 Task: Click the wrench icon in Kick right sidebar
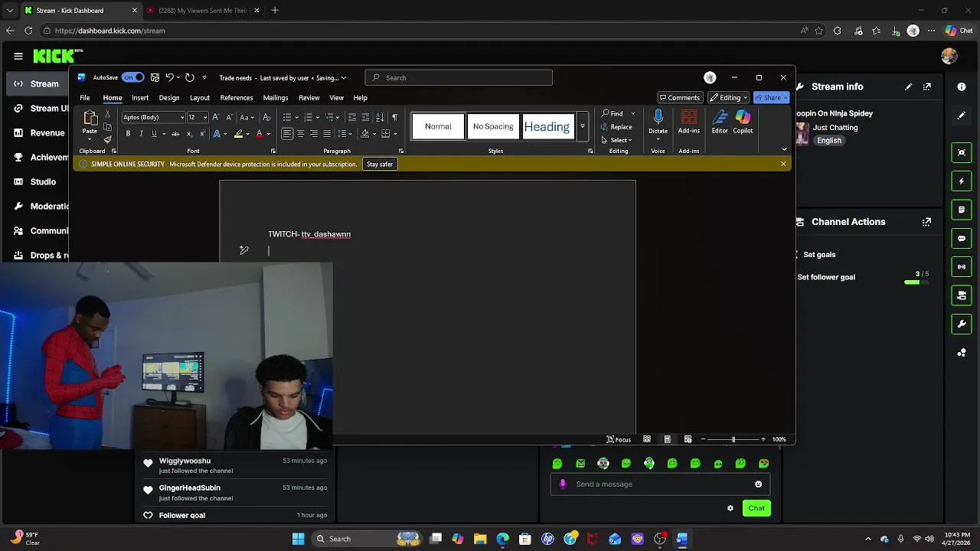(x=962, y=324)
